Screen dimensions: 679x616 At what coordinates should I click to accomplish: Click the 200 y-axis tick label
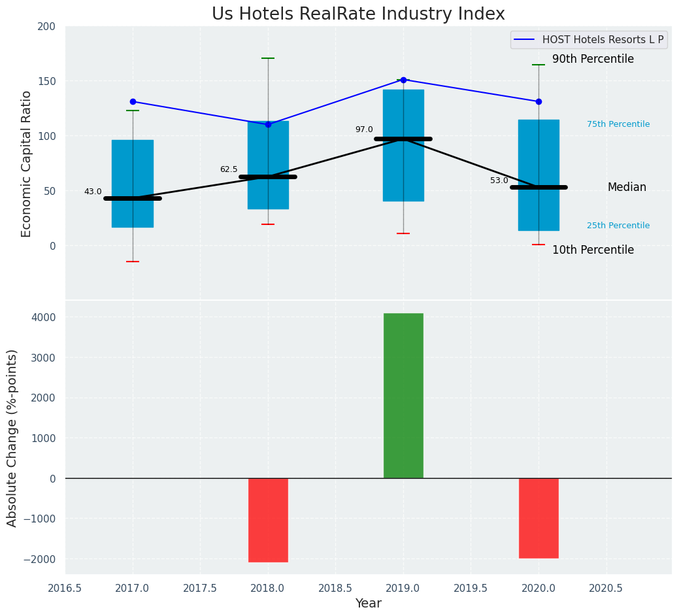pyautogui.click(x=47, y=27)
